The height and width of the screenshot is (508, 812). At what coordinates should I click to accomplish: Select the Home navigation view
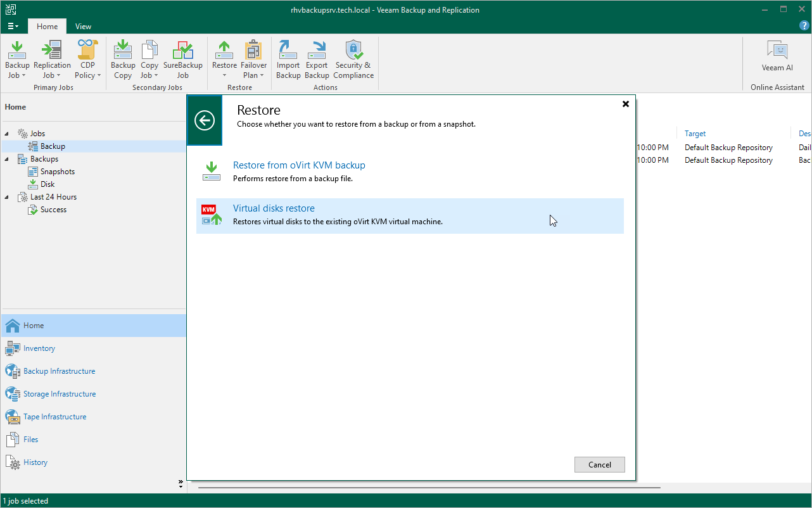tap(93, 326)
